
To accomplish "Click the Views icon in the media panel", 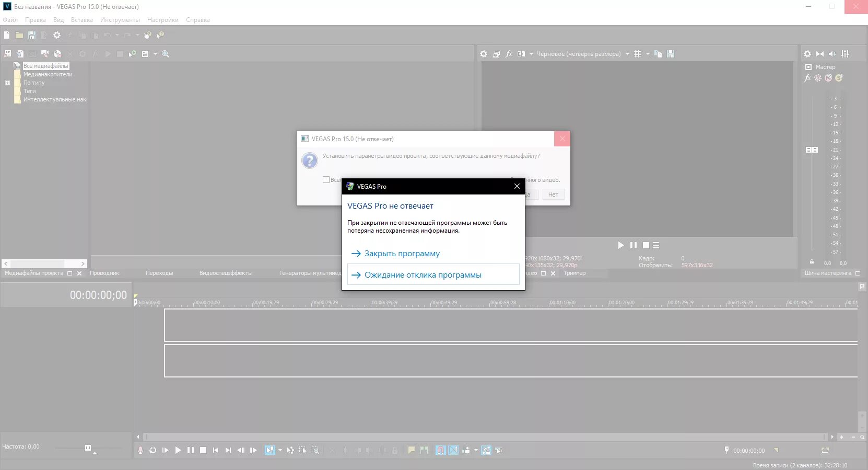I will [145, 54].
